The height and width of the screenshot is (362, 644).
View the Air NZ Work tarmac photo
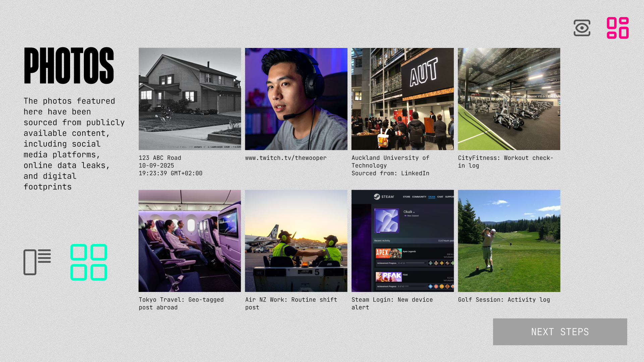(296, 241)
